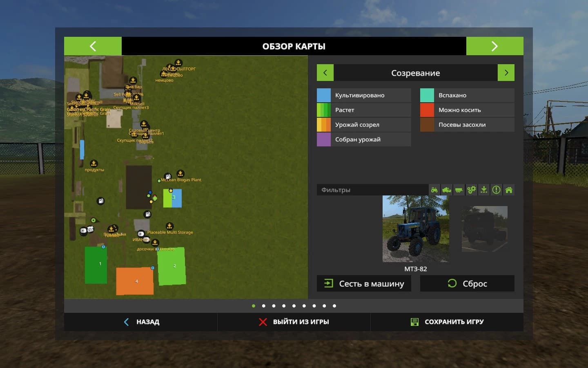Select the second page indicator dot

tap(264, 306)
